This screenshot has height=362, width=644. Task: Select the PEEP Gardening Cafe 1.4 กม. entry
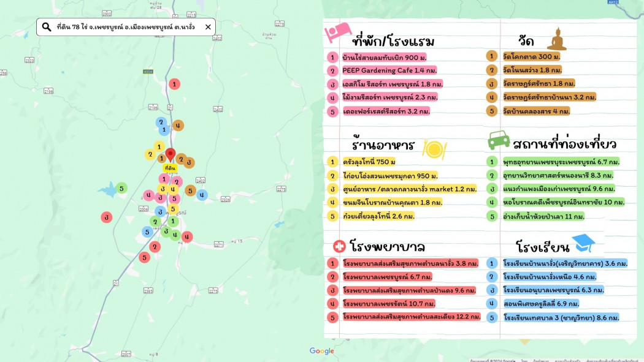pyautogui.click(x=389, y=70)
